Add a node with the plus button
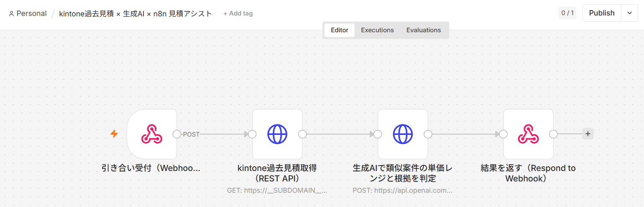Screen dimensions: 644x207 pos(588,134)
